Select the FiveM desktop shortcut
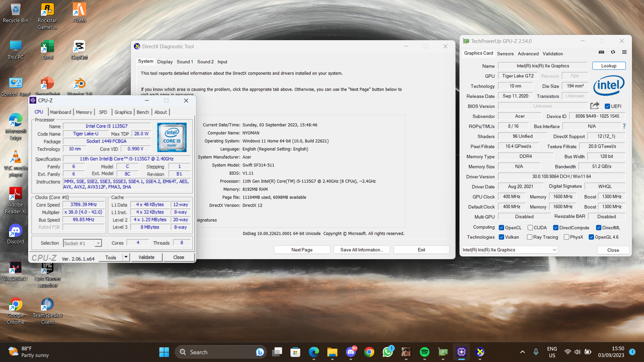This screenshot has height=362, width=644. tap(79, 13)
